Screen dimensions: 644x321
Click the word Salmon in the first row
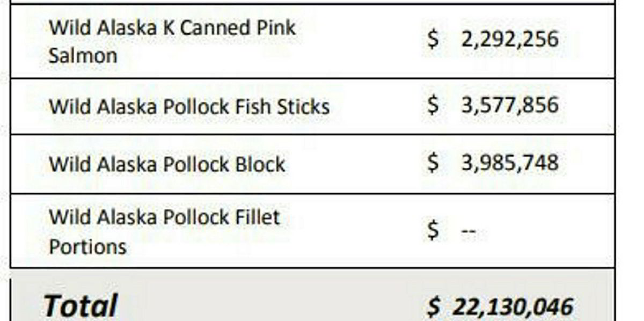83,55
